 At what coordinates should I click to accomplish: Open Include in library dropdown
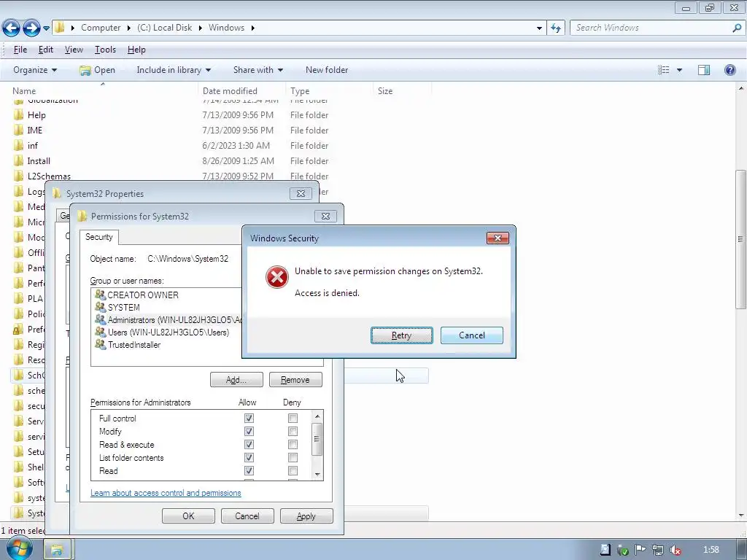(x=174, y=70)
